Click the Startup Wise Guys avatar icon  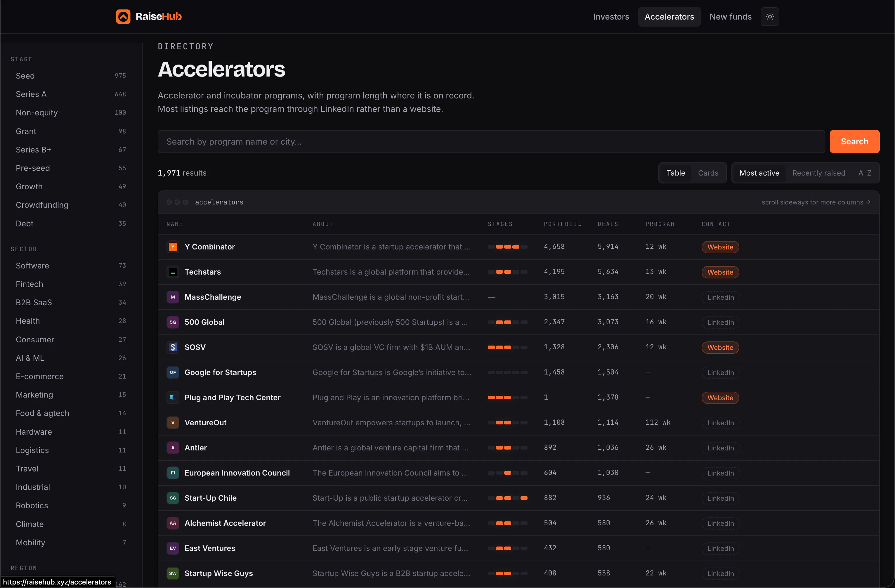[173, 573]
